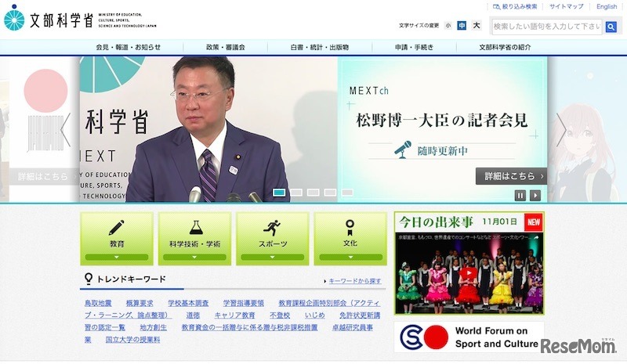Open the 国立大学の授業料 keyword link

132,340
